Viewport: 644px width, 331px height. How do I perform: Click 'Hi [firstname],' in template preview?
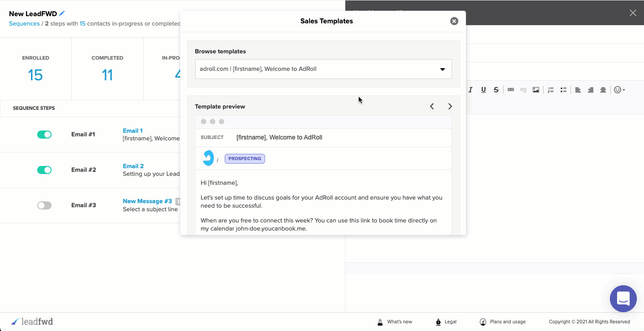[219, 183]
